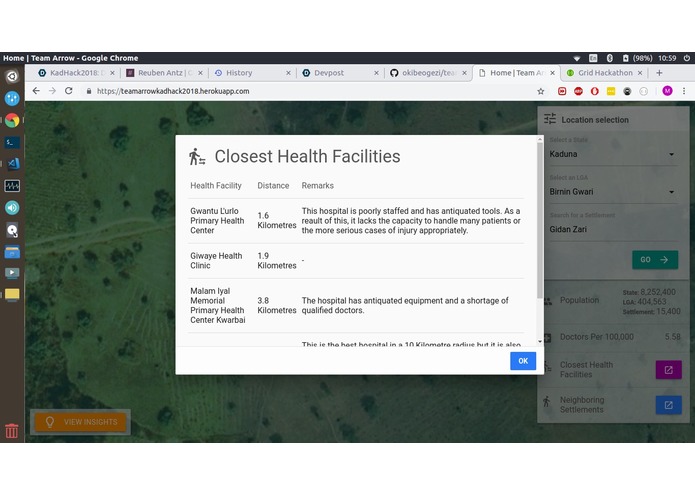Click OK to close the health facilities dialog
695x494 pixels.
tap(523, 361)
